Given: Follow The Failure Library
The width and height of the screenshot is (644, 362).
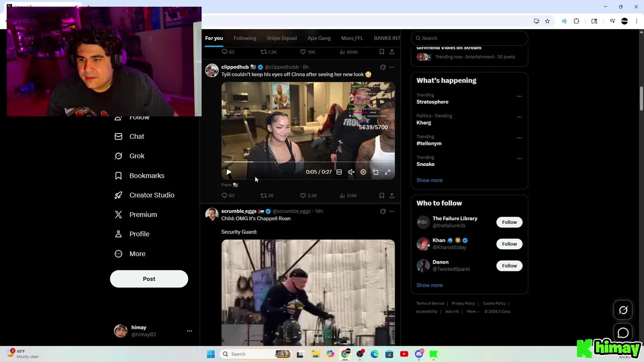Looking at the screenshot, I should [x=509, y=222].
